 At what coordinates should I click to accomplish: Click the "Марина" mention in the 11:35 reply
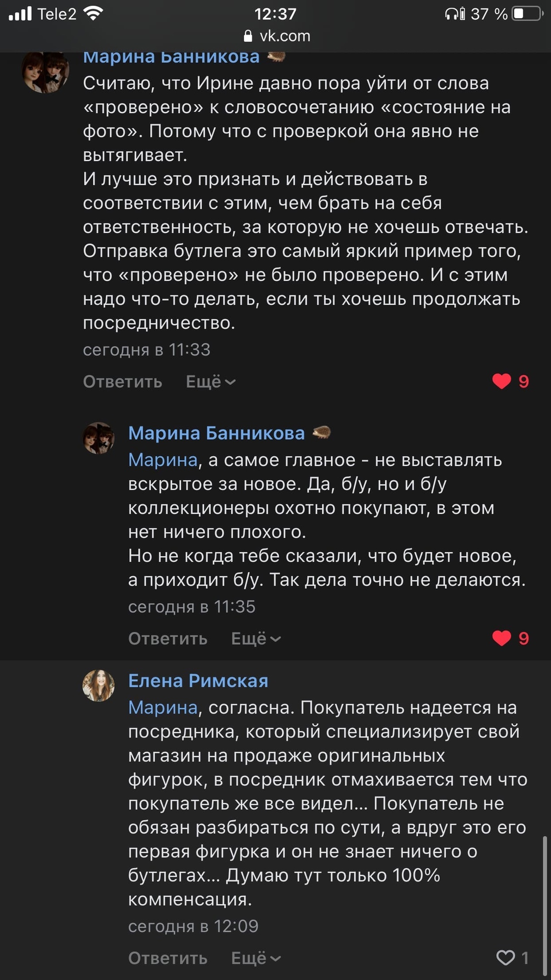163,460
